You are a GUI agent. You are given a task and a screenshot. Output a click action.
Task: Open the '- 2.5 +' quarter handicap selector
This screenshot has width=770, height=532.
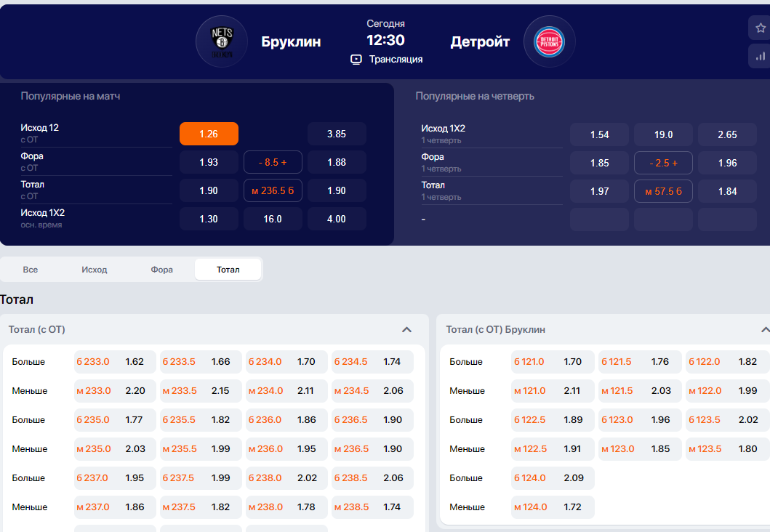point(663,163)
